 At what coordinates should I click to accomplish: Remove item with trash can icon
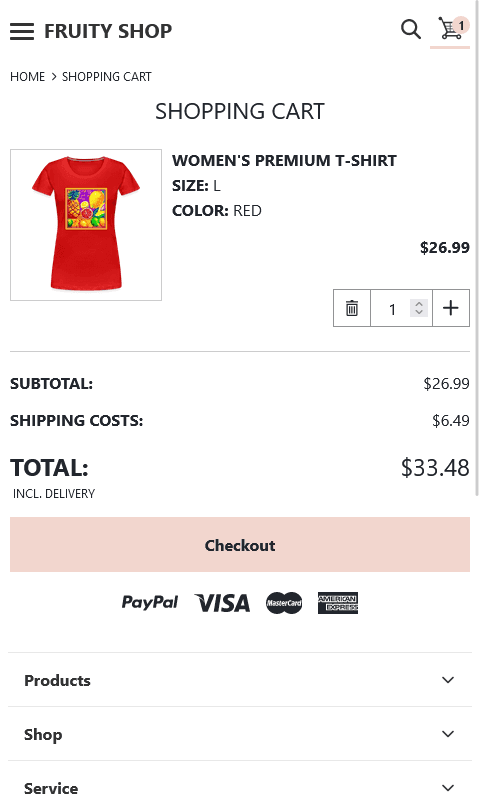[x=352, y=308]
